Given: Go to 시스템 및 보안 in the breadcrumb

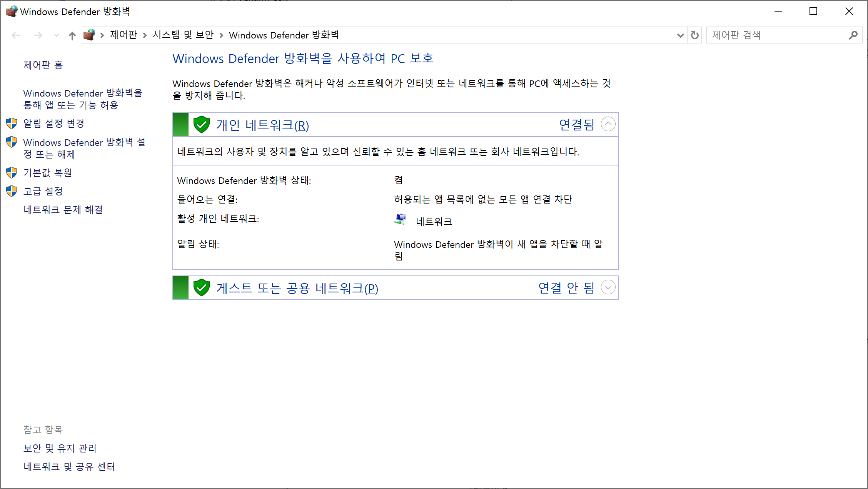Looking at the screenshot, I should click(x=183, y=35).
